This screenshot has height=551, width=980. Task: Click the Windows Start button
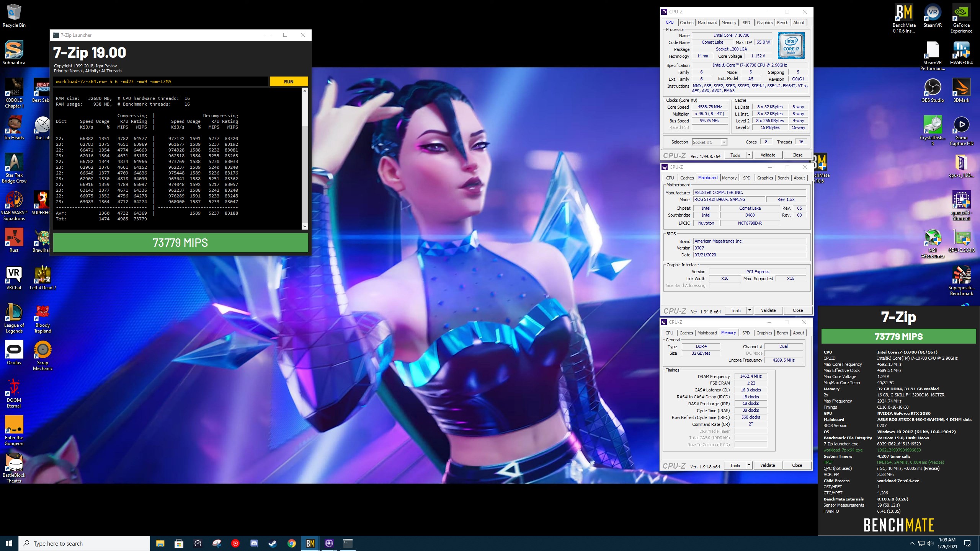(x=9, y=543)
